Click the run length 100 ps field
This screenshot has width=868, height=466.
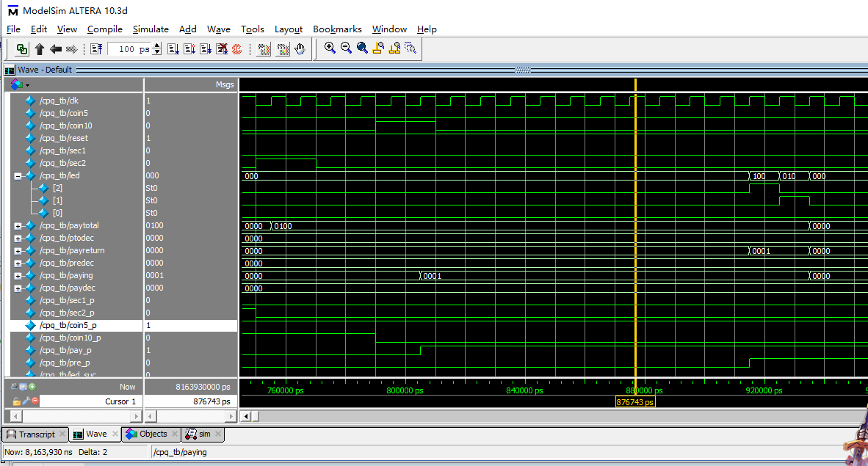(x=129, y=49)
